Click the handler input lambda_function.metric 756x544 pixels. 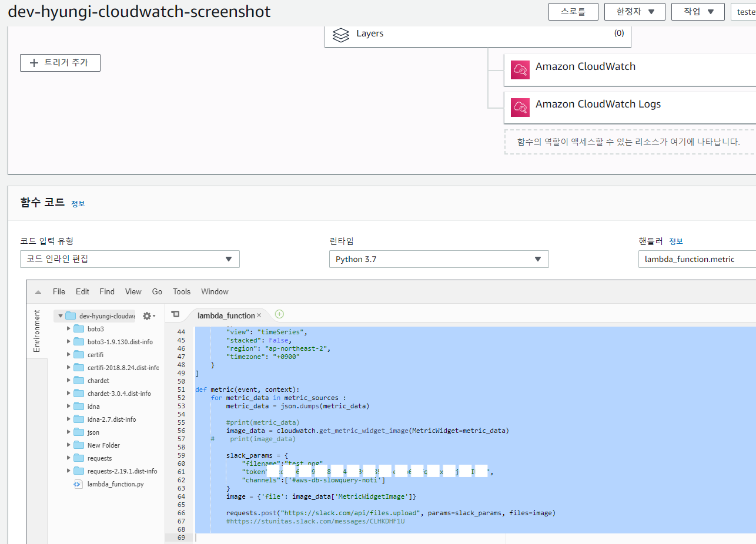tap(697, 259)
